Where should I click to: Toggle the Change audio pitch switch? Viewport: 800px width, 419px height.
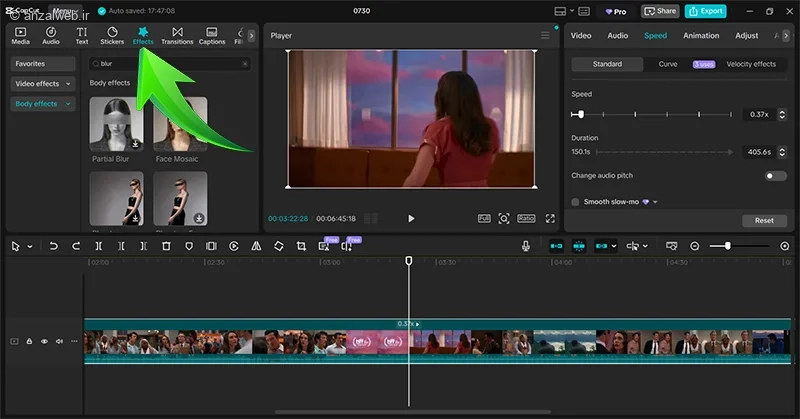[775, 176]
